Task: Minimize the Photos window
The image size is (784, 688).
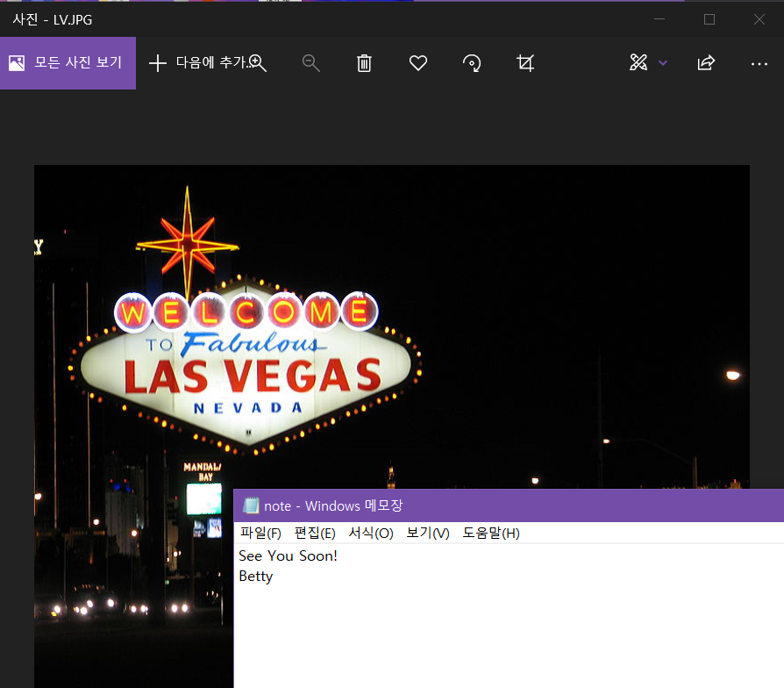Action: click(659, 19)
